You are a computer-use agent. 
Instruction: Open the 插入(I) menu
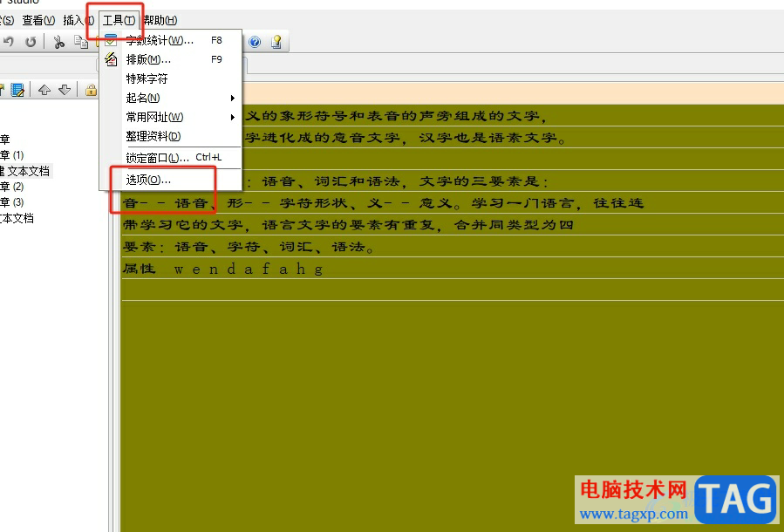78,21
